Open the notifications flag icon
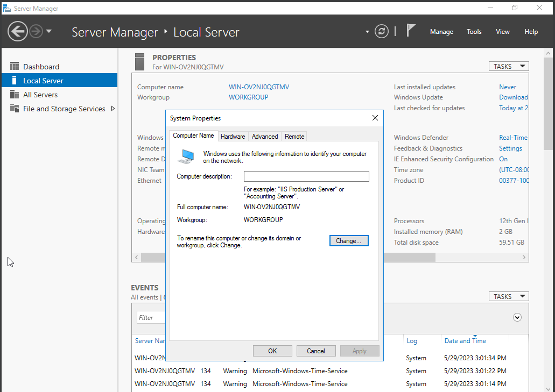 pos(411,31)
